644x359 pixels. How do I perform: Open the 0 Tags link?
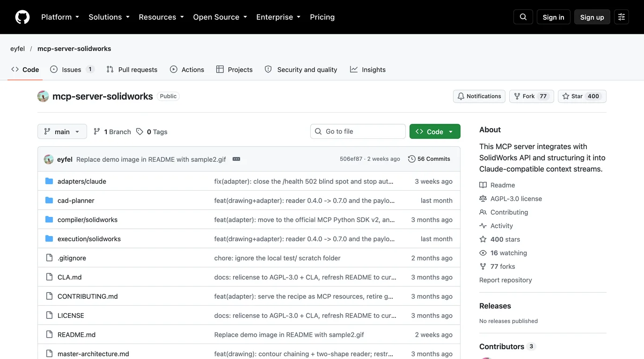click(x=152, y=132)
